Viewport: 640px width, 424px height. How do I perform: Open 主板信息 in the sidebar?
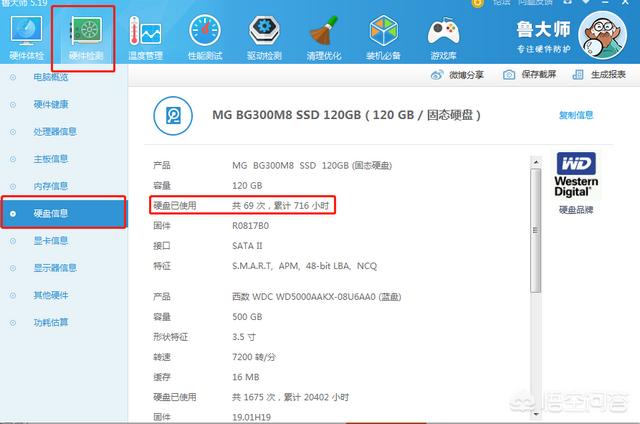(x=51, y=159)
